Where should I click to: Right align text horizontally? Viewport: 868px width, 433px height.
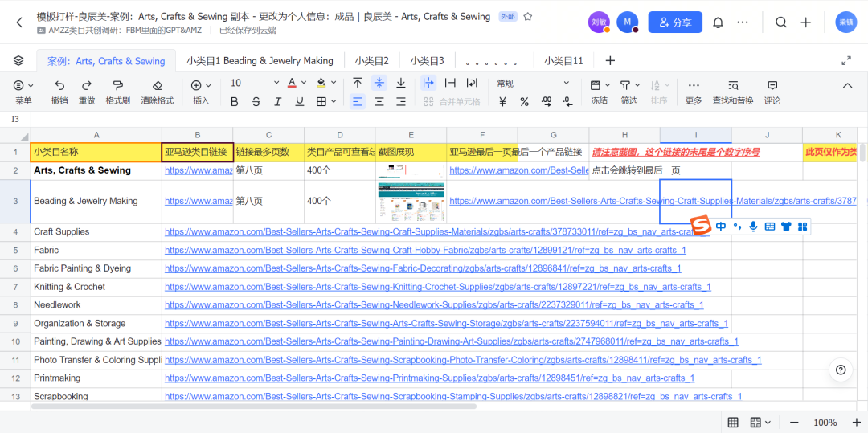[x=401, y=102]
